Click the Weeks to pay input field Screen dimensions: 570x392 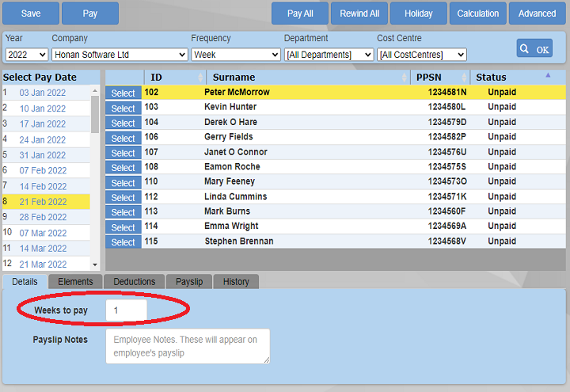pyautogui.click(x=126, y=310)
